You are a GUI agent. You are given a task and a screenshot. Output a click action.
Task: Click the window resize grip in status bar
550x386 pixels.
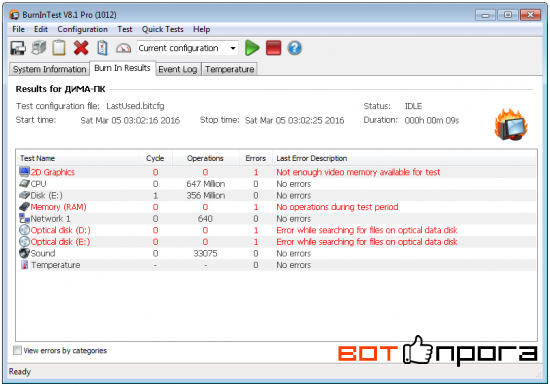538,374
